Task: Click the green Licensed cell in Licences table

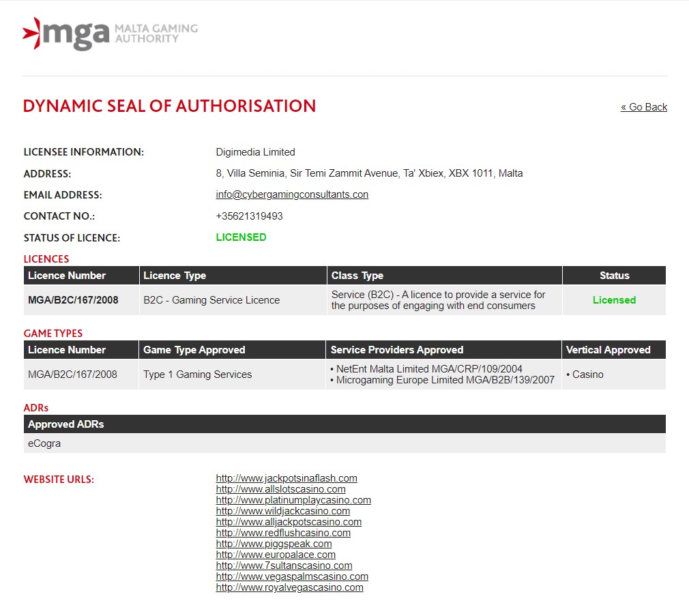Action: point(614,300)
